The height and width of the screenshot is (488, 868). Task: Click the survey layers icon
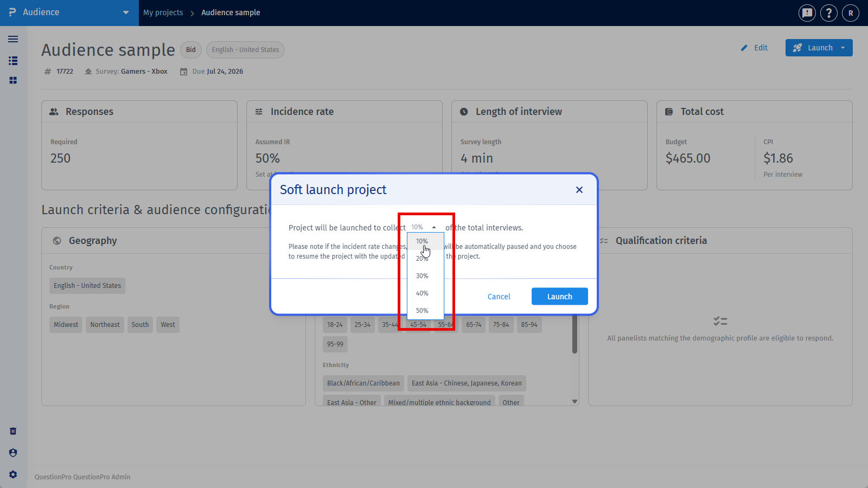click(88, 72)
